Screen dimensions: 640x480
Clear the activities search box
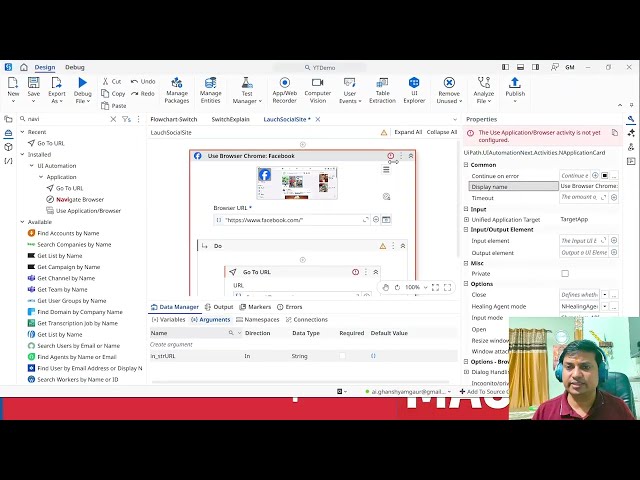coord(113,119)
